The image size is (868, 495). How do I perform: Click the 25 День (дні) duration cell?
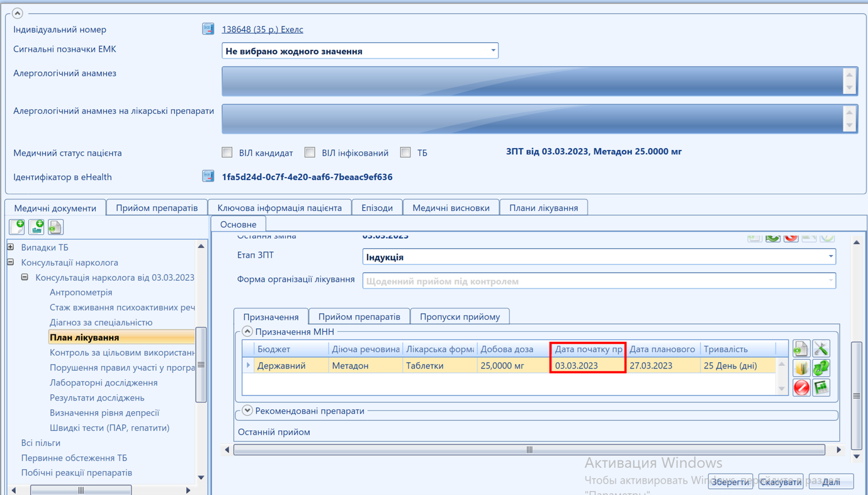coord(738,365)
